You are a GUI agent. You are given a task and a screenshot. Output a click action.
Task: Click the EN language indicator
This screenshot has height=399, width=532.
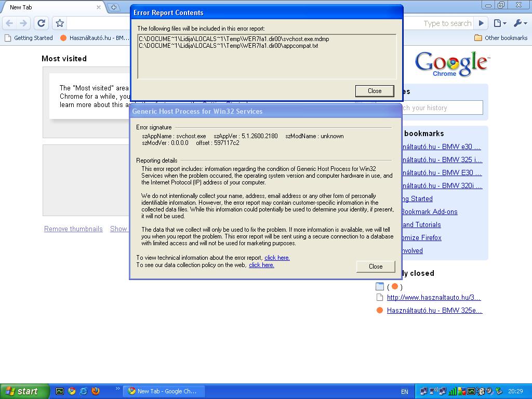coord(404,392)
